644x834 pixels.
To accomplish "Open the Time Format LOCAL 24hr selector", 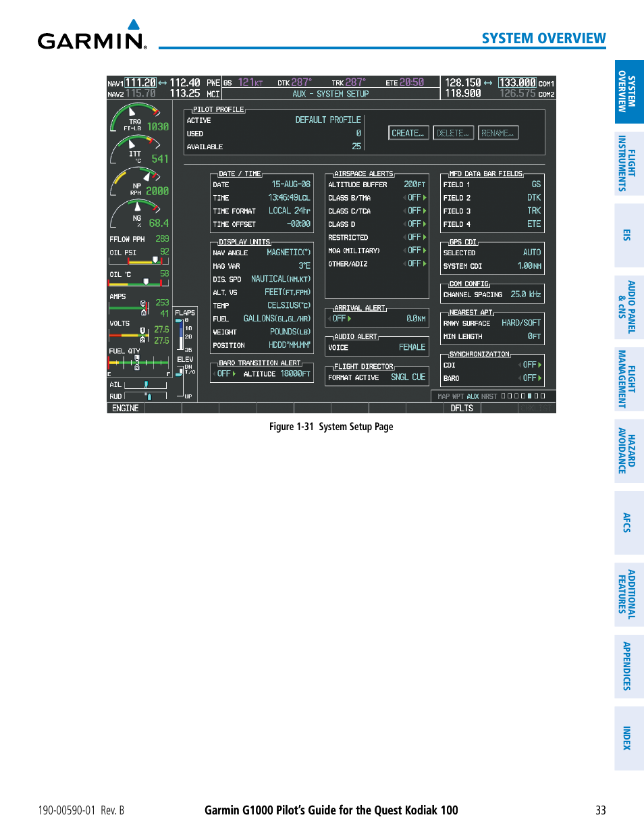I will 290,211.
